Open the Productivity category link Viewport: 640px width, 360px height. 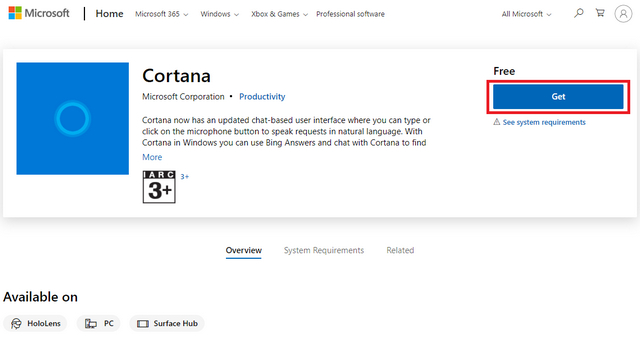262,97
